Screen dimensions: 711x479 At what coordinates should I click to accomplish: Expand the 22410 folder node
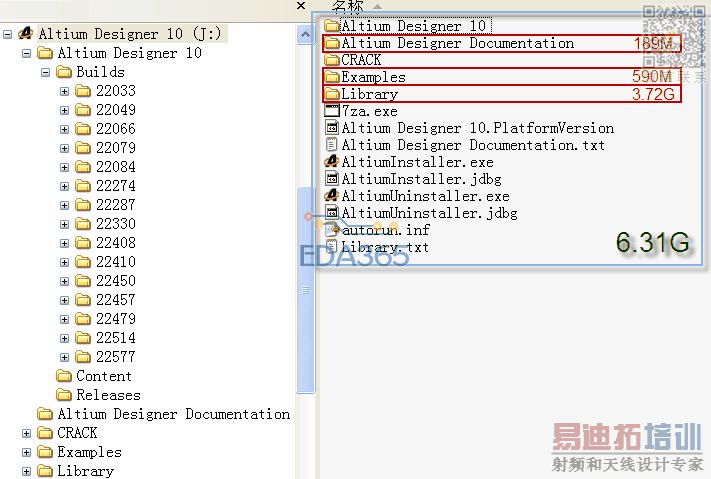(x=64, y=263)
